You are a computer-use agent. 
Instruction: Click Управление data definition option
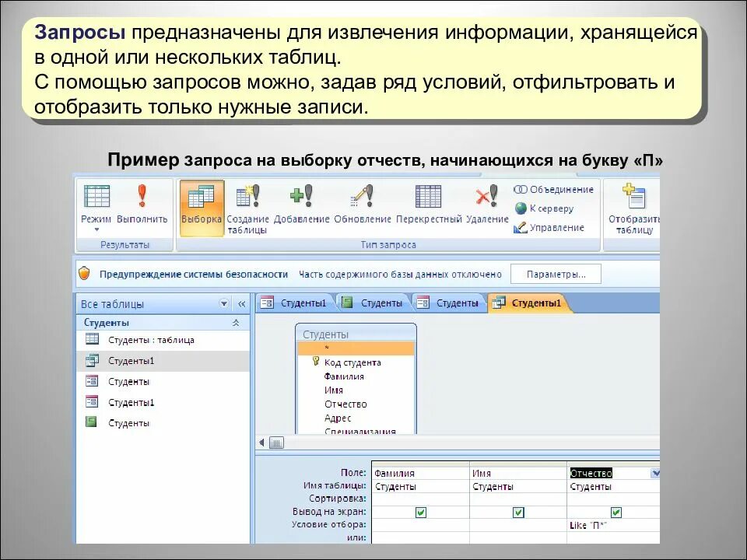(549, 228)
